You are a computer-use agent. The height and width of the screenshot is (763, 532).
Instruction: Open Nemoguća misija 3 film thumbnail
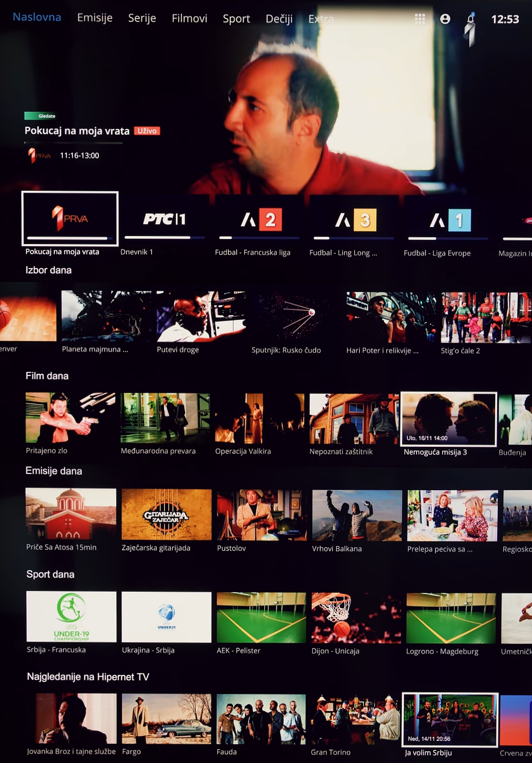(x=449, y=419)
